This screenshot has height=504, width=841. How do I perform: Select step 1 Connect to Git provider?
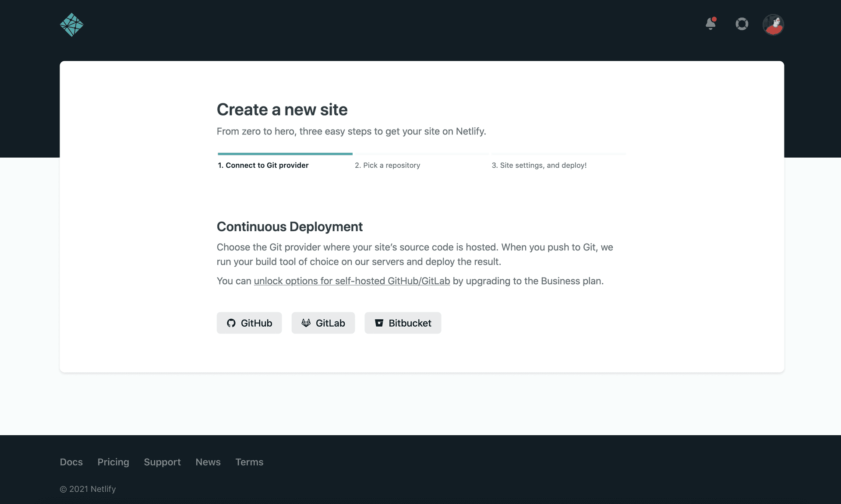tap(263, 165)
